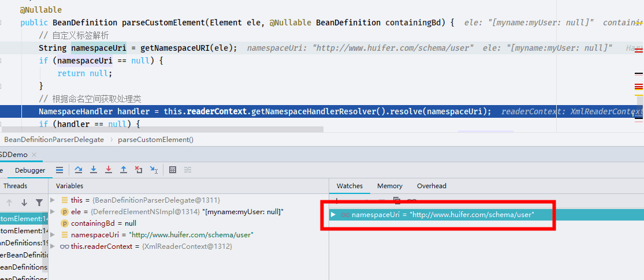The image size is (644, 280).
Task: Click the Step Out up-arrow icon
Action: click(123, 170)
